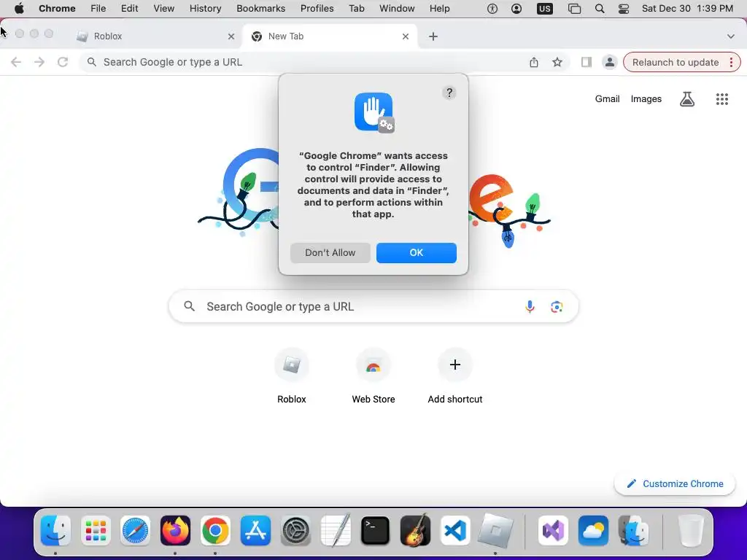Open TextEdit from the Dock

coord(336,530)
